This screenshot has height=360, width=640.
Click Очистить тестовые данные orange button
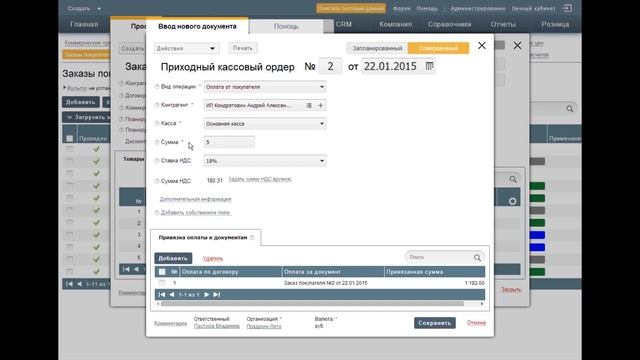(351, 8)
